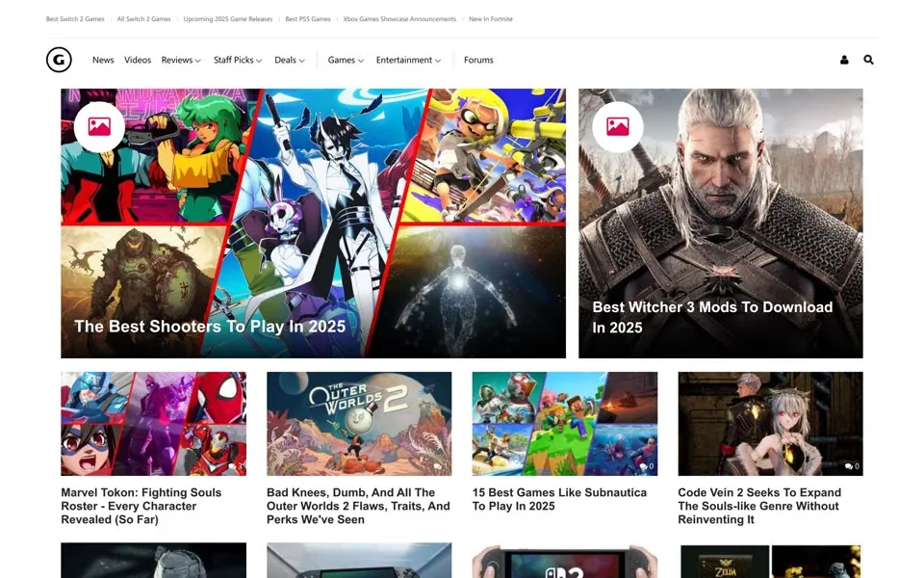
Task: Open Outer Worlds 2 Flaws article title
Action: 358,506
